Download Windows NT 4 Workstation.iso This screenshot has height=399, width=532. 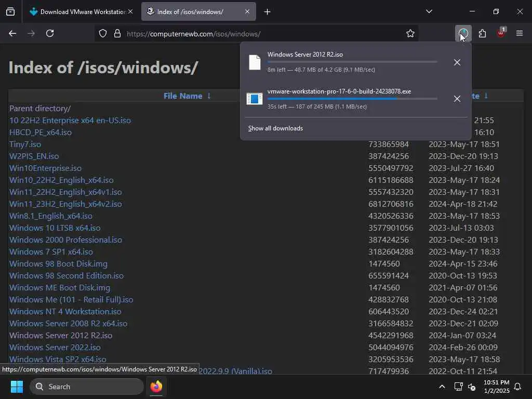pyautogui.click(x=65, y=312)
